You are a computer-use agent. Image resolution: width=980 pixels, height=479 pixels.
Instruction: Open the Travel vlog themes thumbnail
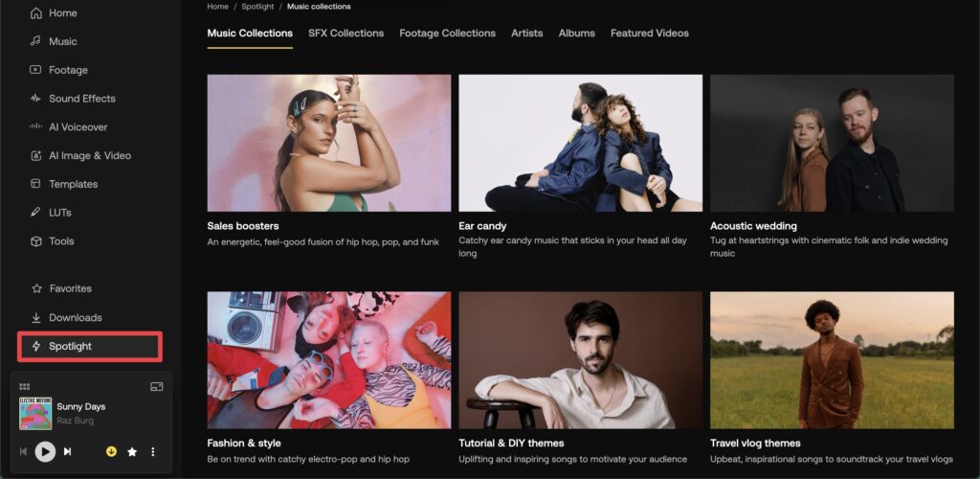coord(832,360)
